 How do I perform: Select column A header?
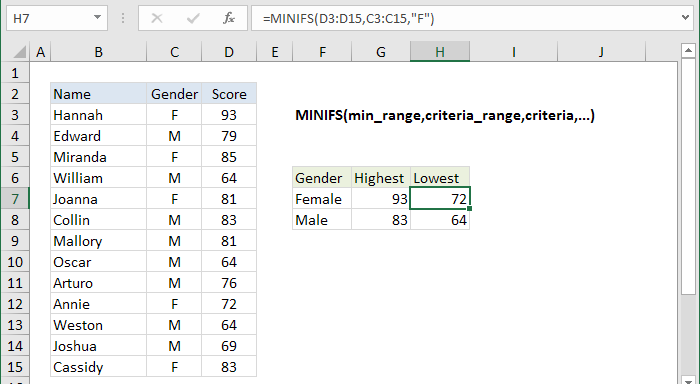click(x=41, y=52)
